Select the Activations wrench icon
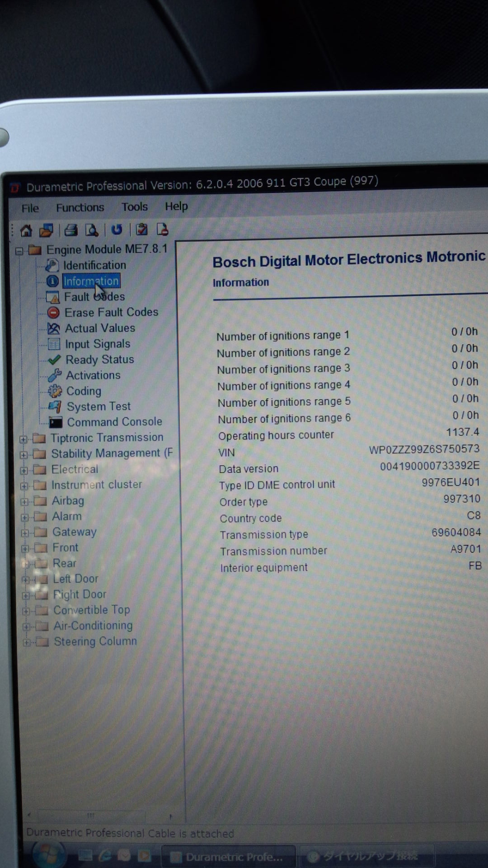 tap(55, 375)
